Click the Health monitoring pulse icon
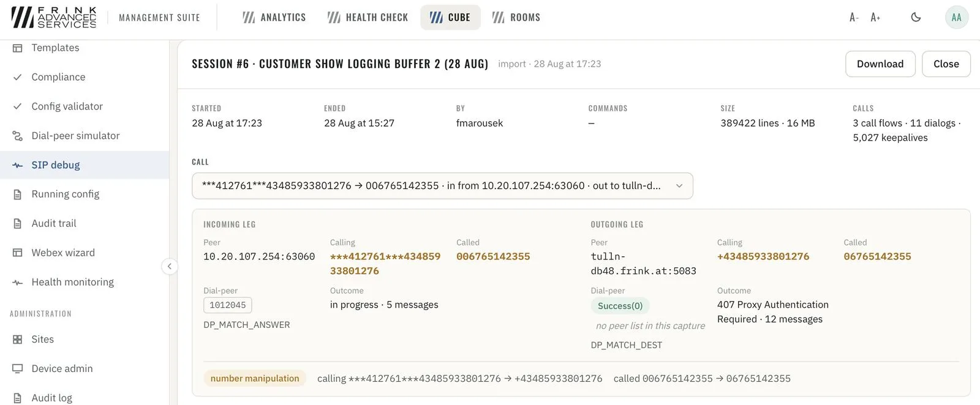Image resolution: width=980 pixels, height=405 pixels. [18, 282]
